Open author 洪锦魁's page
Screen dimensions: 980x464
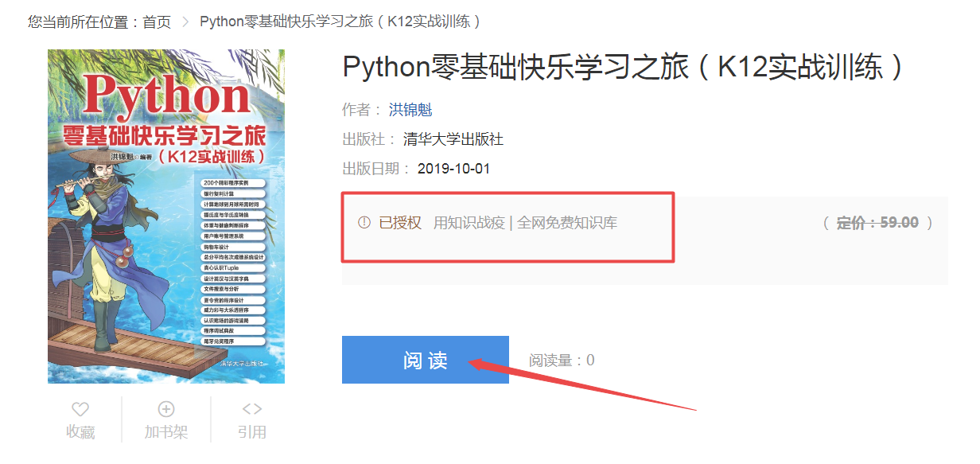pyautogui.click(x=410, y=110)
